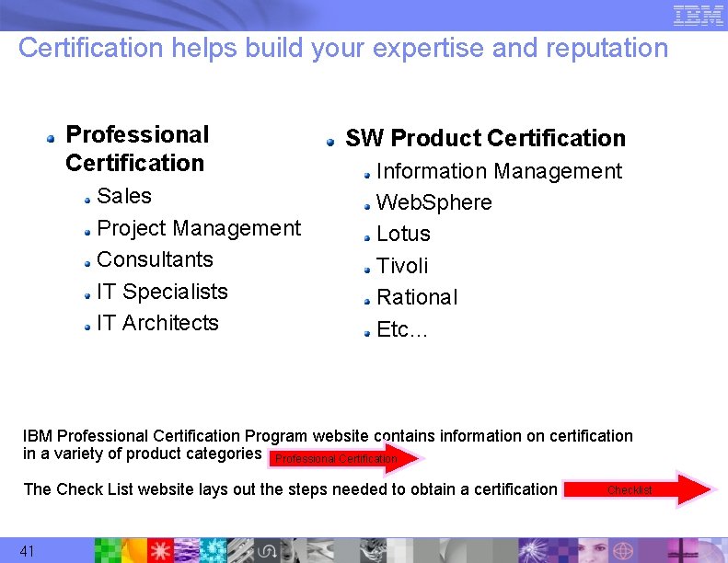The image size is (728, 563).
Task: Click the 'Rational' bullet item
Action: 417,297
